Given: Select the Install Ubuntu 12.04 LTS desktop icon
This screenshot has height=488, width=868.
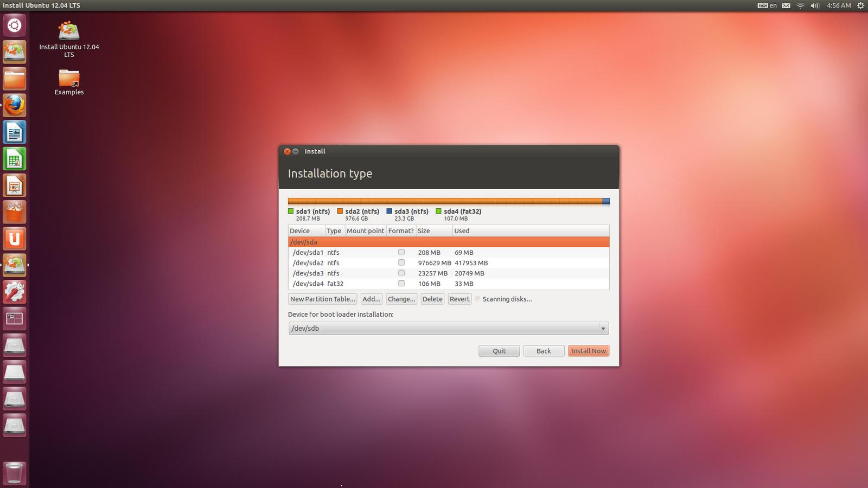Looking at the screenshot, I should tap(69, 40).
